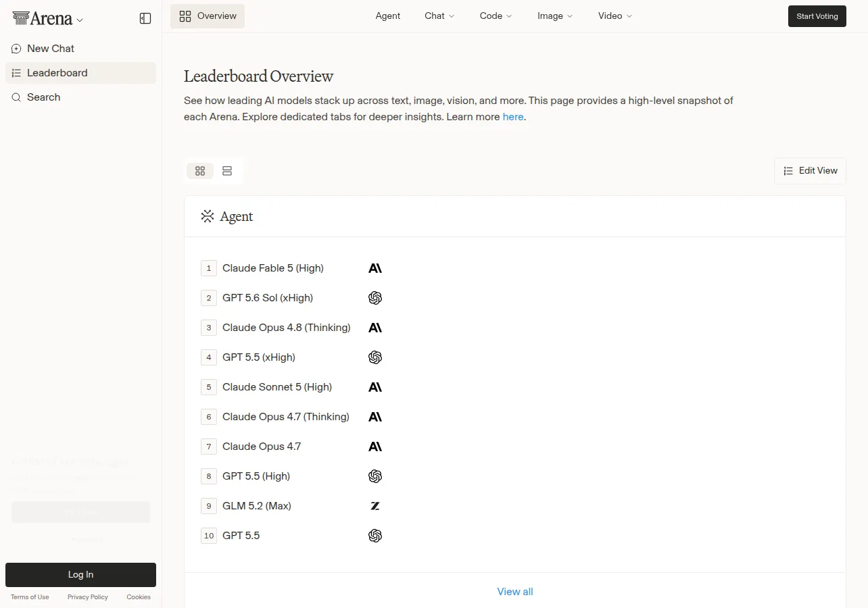The width and height of the screenshot is (868, 608).
Task: Switch to grid view layout
Action: 200,171
